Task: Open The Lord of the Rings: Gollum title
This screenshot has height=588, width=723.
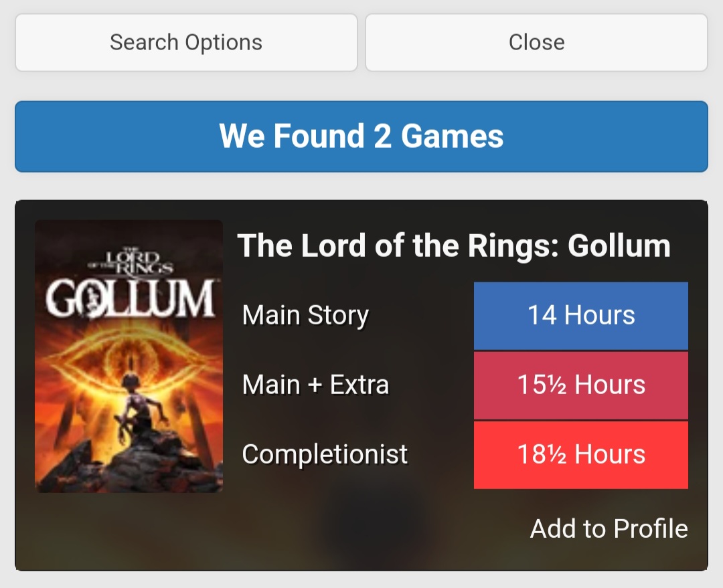Action: 453,246
